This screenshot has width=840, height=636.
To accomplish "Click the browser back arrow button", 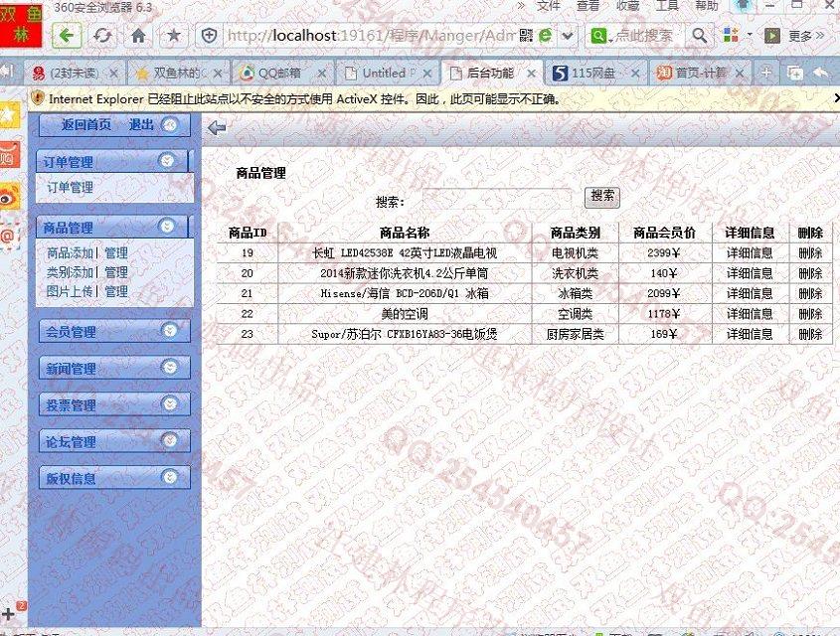I will point(67,36).
